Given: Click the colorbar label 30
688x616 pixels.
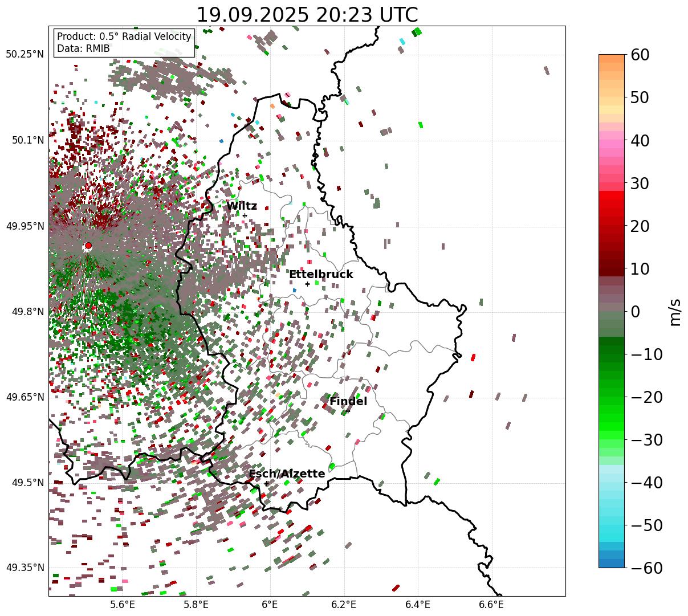Looking at the screenshot, I should pyautogui.click(x=639, y=183).
